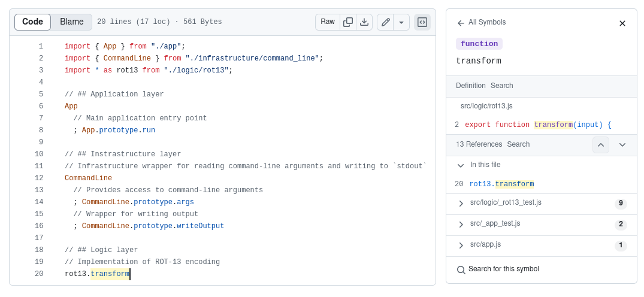644x297 pixels.
Task: Edit file with pencil icon
Action: click(385, 22)
